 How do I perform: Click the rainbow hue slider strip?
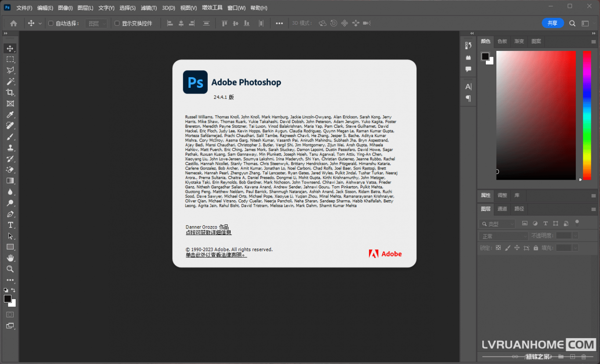coord(587,115)
